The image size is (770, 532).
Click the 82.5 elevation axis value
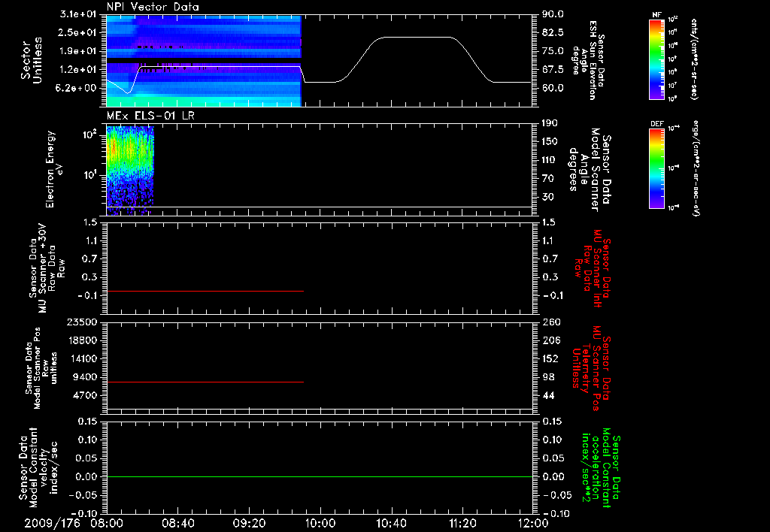[x=553, y=32]
